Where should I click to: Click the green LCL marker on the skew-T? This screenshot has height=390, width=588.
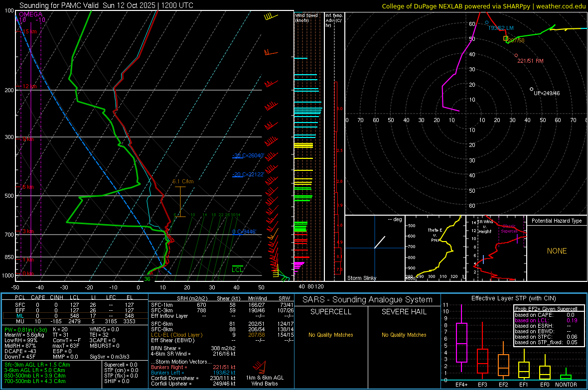[237, 269]
